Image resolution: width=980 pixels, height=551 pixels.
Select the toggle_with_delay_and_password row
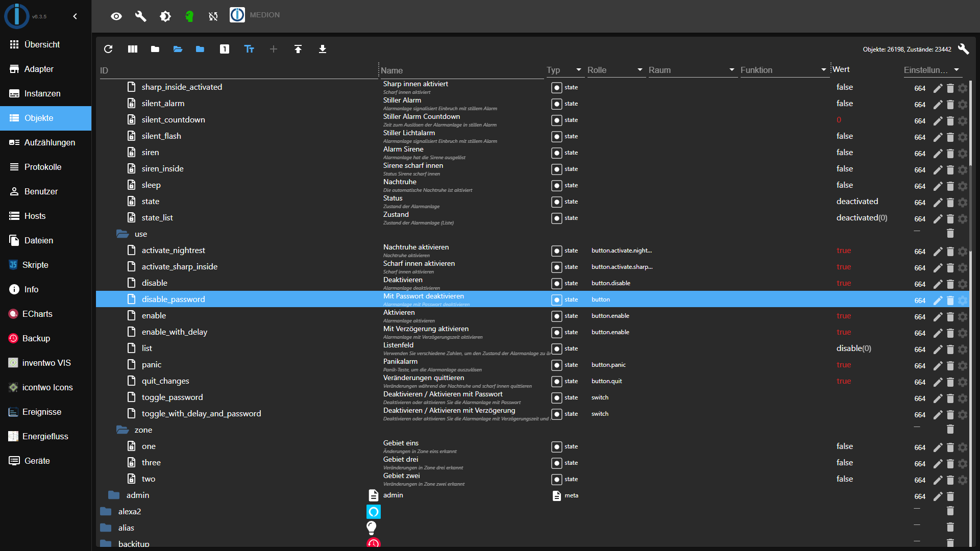click(x=532, y=413)
